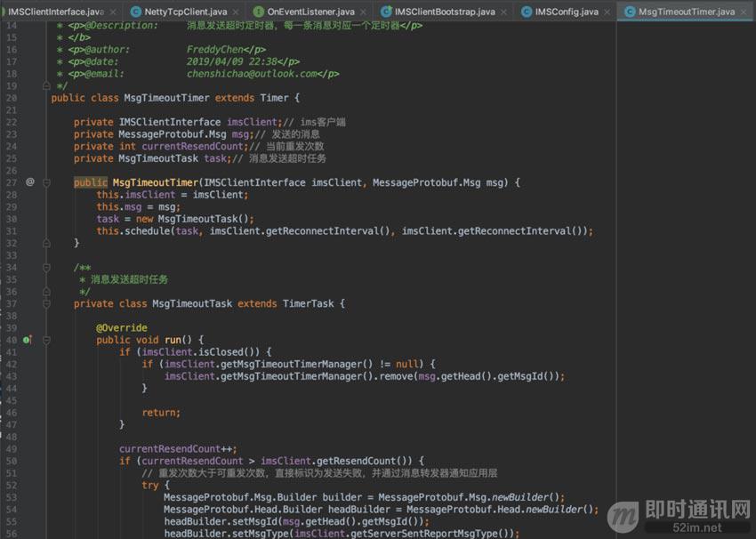The height and width of the screenshot is (539, 756).
Task: Switch to IMSClientBootstrap.java tab
Action: click(445, 12)
